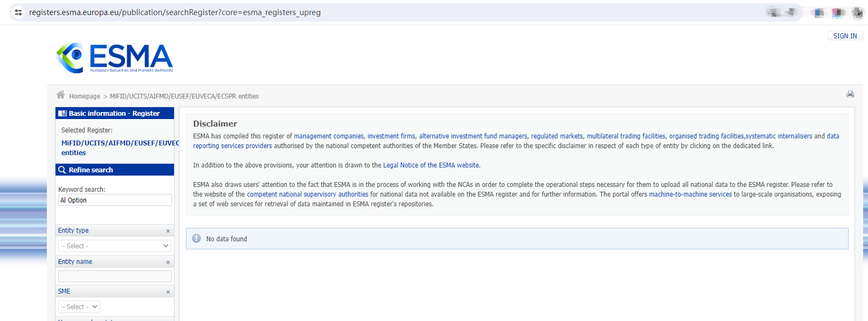Click the home icon in breadcrumb
Viewport: 868px width, 321px height.
pos(61,95)
